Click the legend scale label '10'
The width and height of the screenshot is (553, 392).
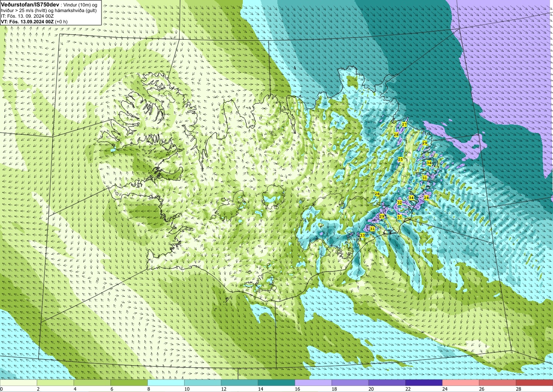(x=187, y=389)
